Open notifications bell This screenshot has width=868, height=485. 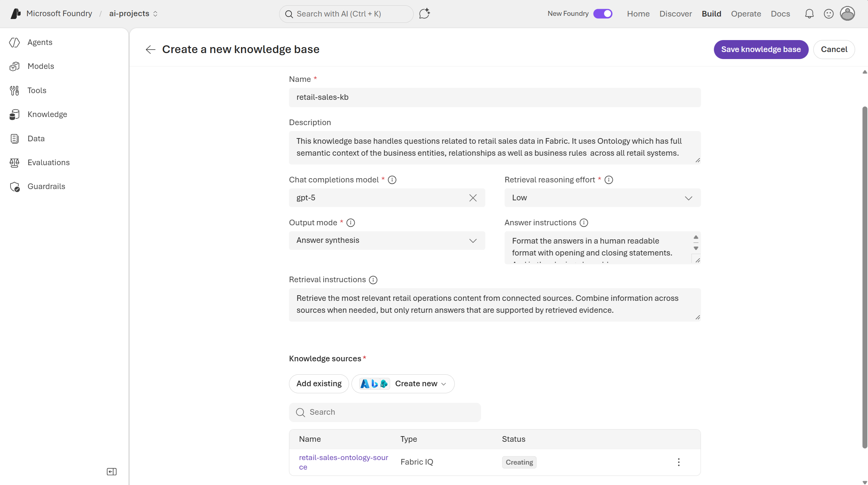(809, 14)
